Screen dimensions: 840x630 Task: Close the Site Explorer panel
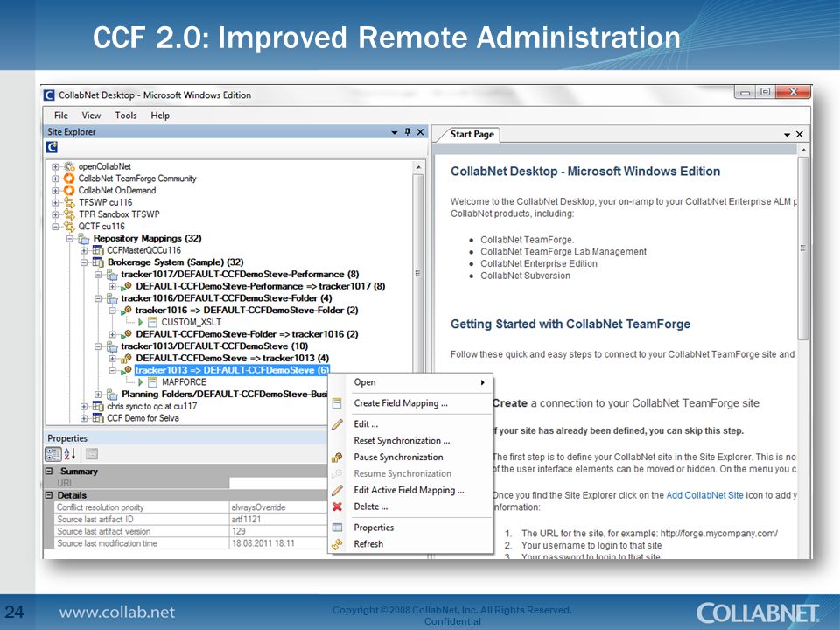421,132
